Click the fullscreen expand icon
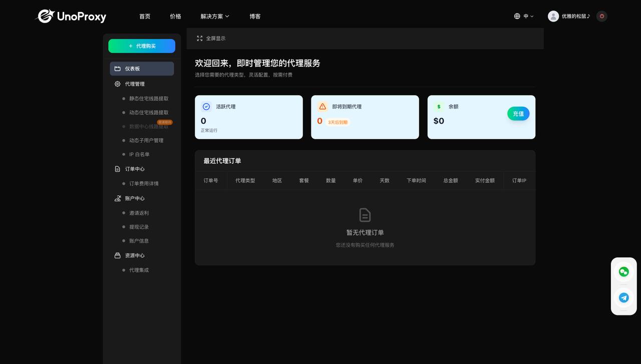This screenshot has width=641, height=364. [200, 38]
